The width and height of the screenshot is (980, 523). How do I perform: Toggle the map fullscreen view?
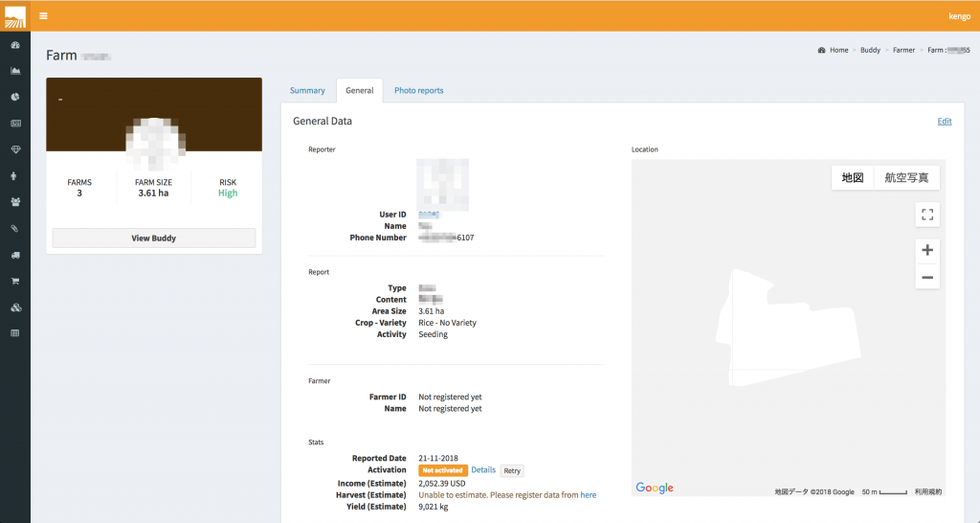pyautogui.click(x=926, y=215)
